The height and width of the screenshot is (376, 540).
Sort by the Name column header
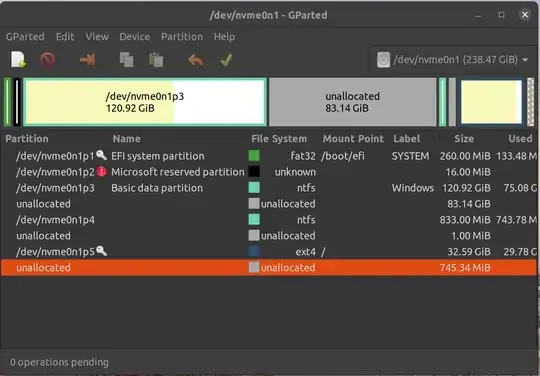click(127, 139)
